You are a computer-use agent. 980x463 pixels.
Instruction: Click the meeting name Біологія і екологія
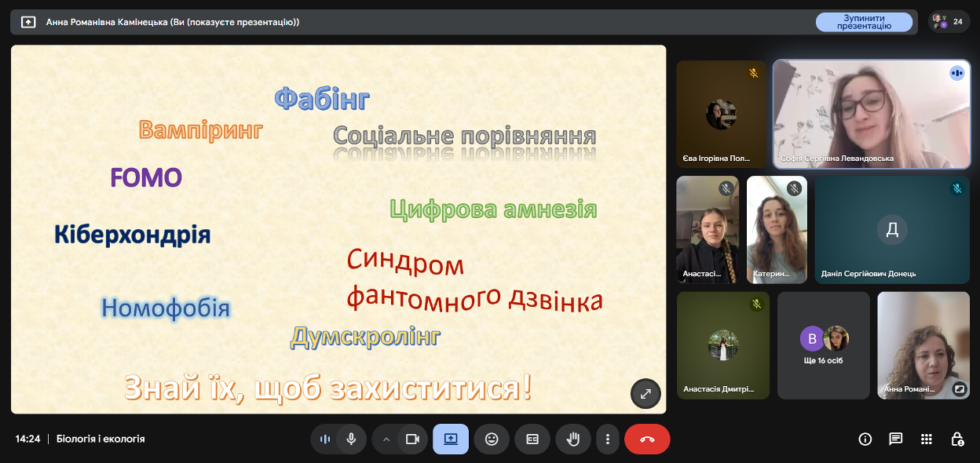[101, 439]
